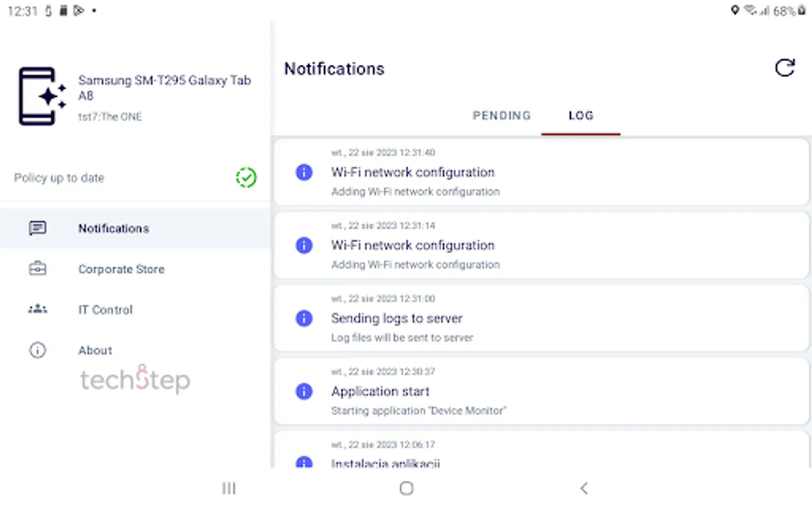Viewport: 812px width, 508px height.
Task: Click the Policy up to date status text
Action: pos(59,178)
